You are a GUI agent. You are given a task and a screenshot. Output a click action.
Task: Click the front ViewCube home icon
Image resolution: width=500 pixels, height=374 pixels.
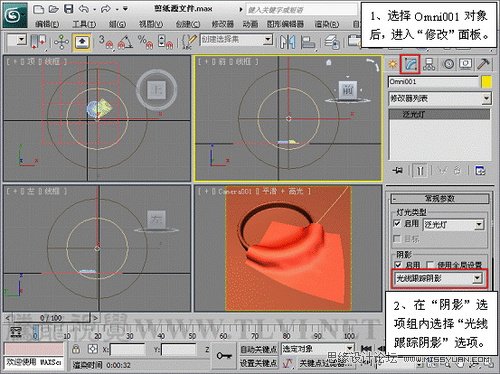pos(329,62)
